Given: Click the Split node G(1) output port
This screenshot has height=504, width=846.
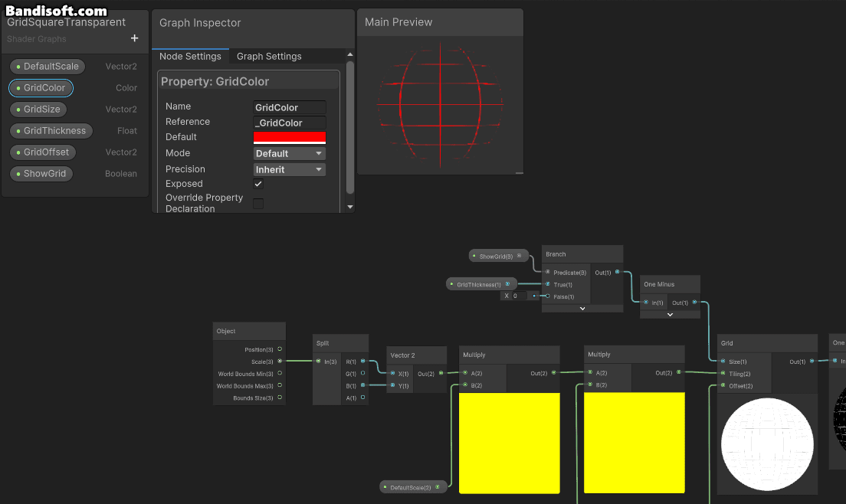Looking at the screenshot, I should pos(362,373).
